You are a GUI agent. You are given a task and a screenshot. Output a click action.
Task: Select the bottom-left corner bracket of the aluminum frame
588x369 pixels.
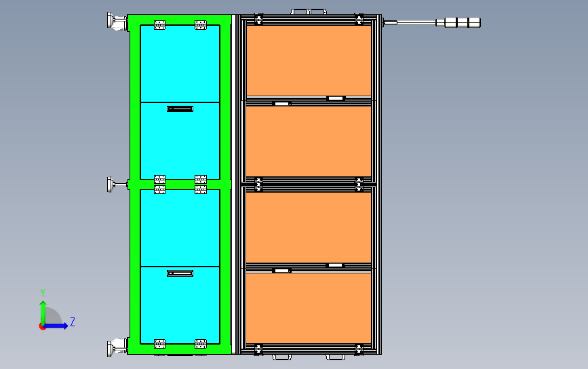(259, 349)
